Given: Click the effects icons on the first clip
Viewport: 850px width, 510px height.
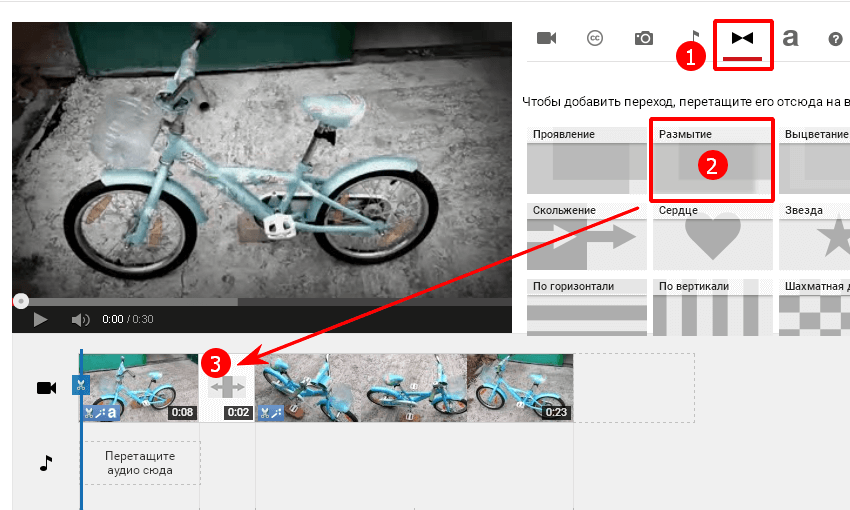Looking at the screenshot, I should tap(101, 413).
